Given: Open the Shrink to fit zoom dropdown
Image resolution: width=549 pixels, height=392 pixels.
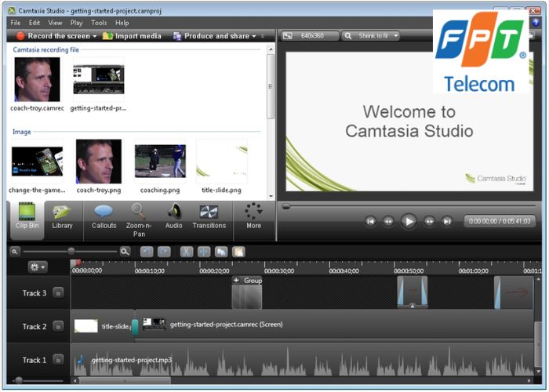Looking at the screenshot, I should (x=371, y=36).
